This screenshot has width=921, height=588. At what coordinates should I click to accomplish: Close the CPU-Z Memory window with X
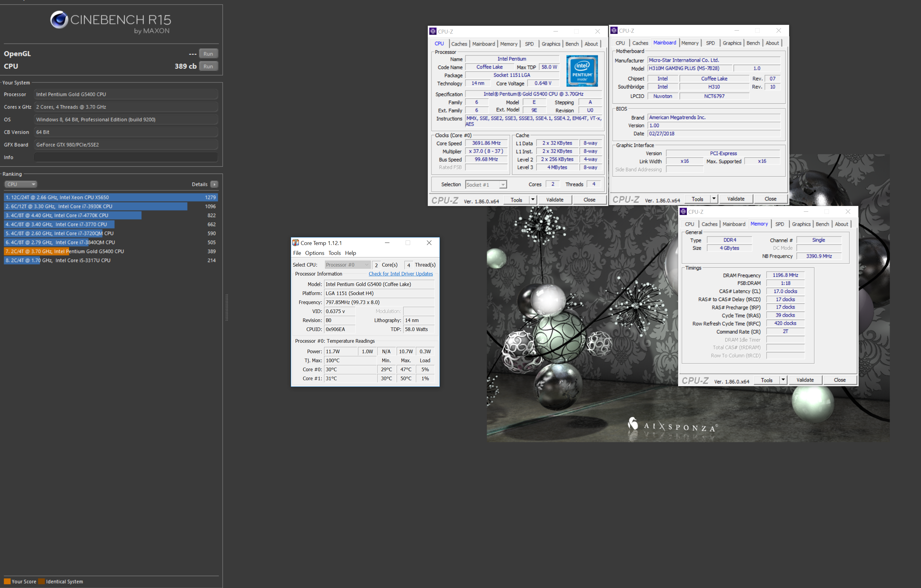pyautogui.click(x=848, y=212)
